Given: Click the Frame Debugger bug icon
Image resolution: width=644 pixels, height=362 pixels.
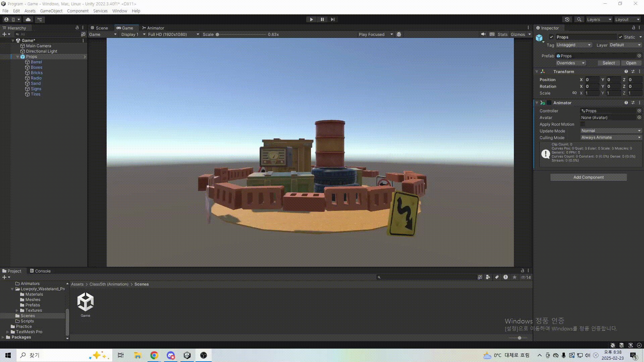Looking at the screenshot, I should click(399, 34).
